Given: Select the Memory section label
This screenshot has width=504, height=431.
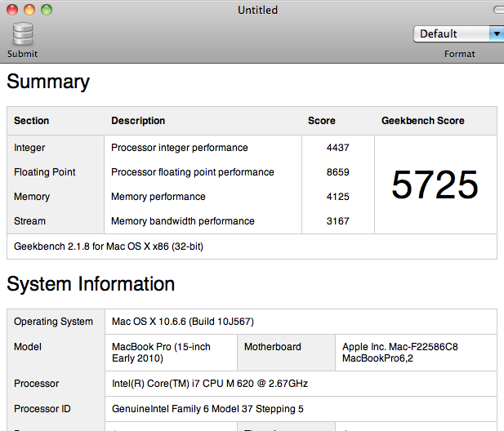Looking at the screenshot, I should pyautogui.click(x=32, y=197).
